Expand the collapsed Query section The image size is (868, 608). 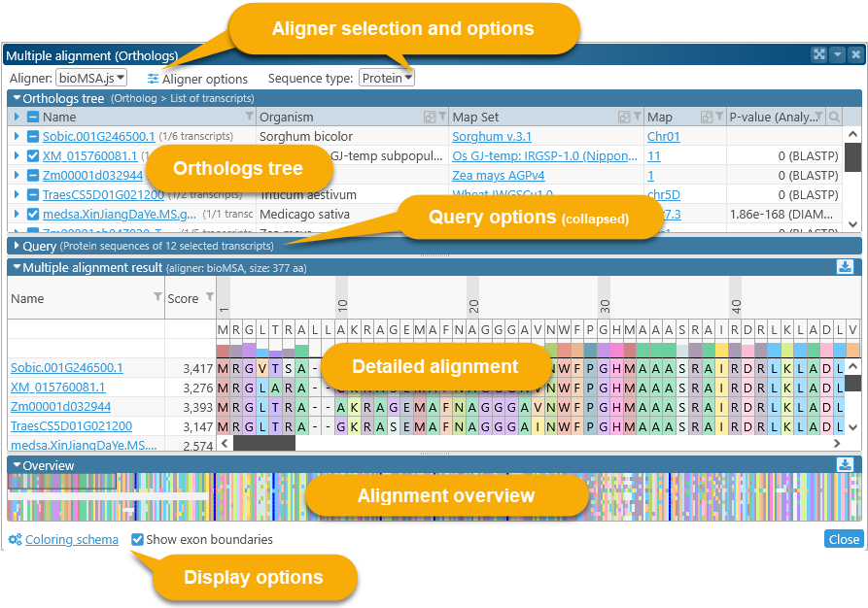coord(17,247)
